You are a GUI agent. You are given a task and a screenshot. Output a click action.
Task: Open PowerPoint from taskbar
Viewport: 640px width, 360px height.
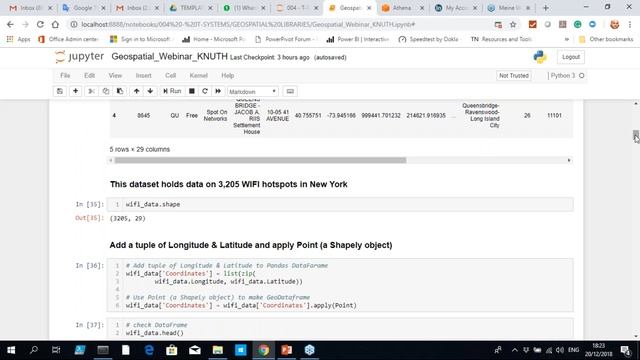click(287, 350)
